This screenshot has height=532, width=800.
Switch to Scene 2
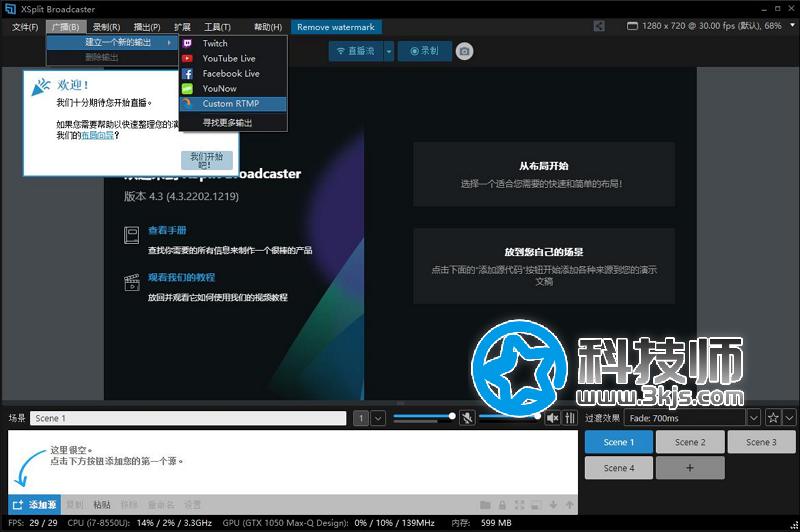pos(690,442)
